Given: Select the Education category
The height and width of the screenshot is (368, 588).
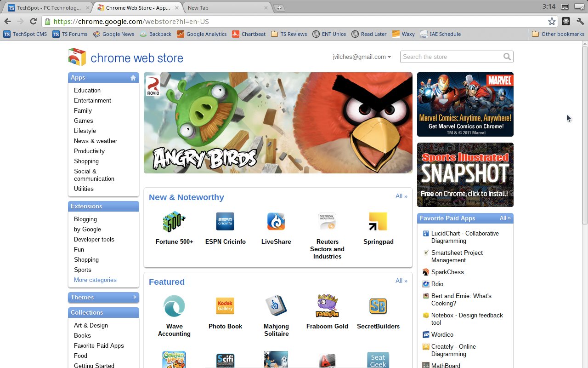Looking at the screenshot, I should 87,90.
